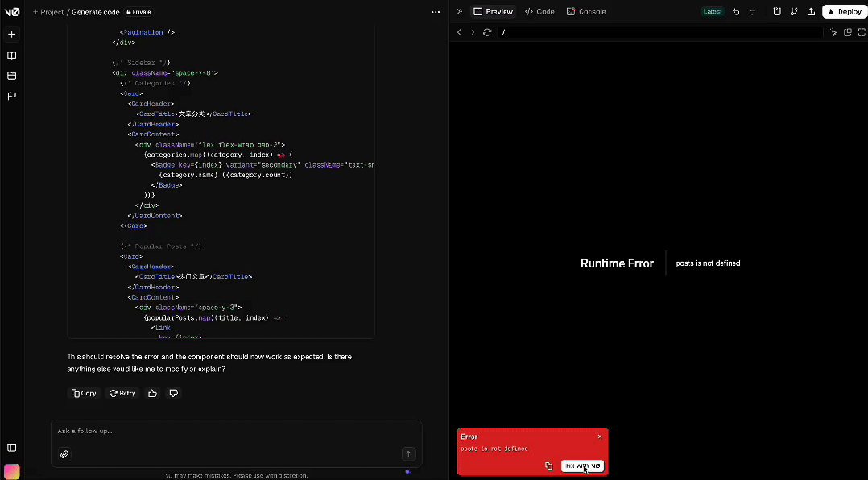Open the three-dot more options menu
Image resolution: width=868 pixels, height=480 pixels.
click(436, 12)
